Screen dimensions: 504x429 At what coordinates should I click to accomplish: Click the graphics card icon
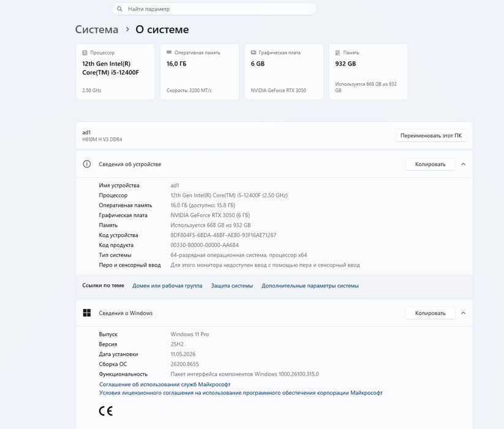[x=254, y=53]
